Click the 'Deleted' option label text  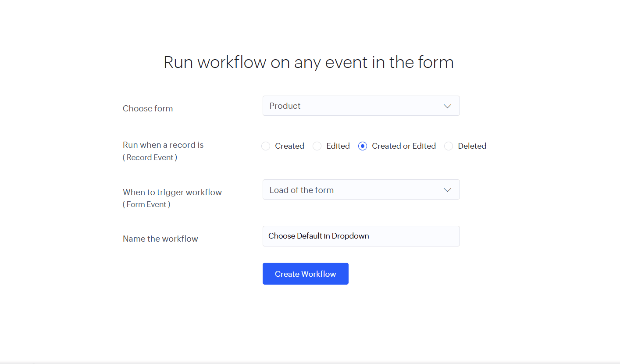click(472, 146)
